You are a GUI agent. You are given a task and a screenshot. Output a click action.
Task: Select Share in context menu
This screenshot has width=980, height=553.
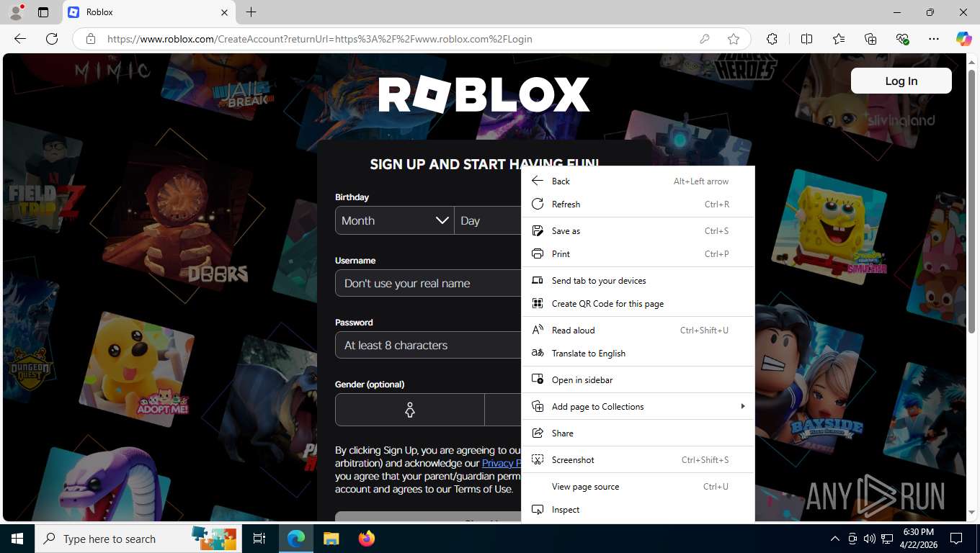[638, 433]
